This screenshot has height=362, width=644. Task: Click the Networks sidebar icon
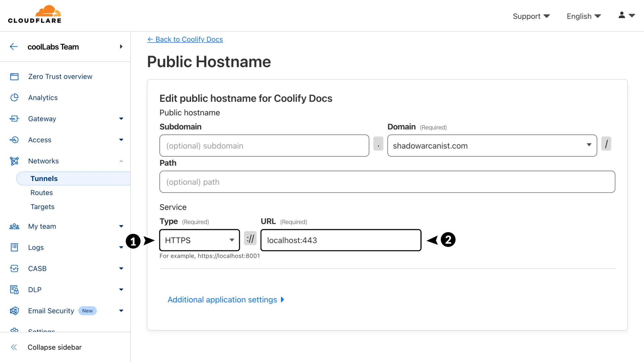tap(14, 161)
